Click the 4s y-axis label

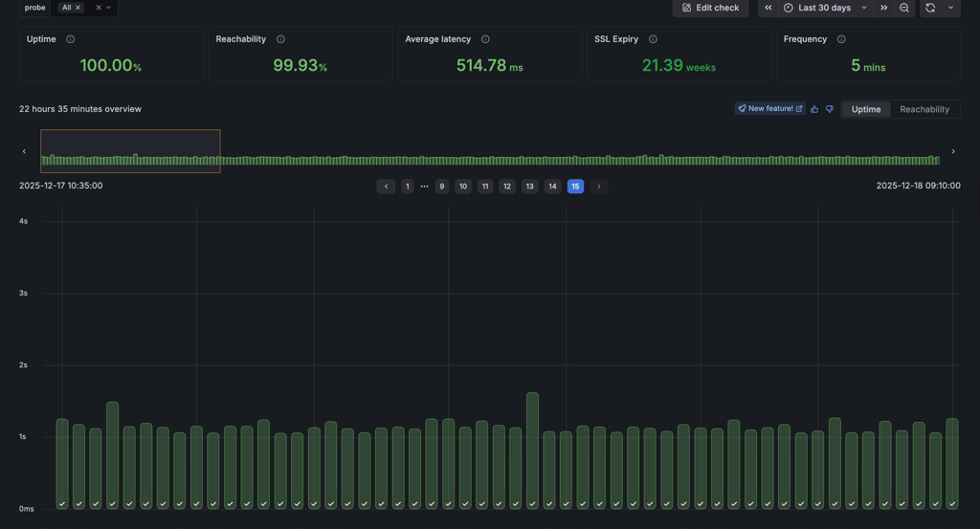pos(23,221)
